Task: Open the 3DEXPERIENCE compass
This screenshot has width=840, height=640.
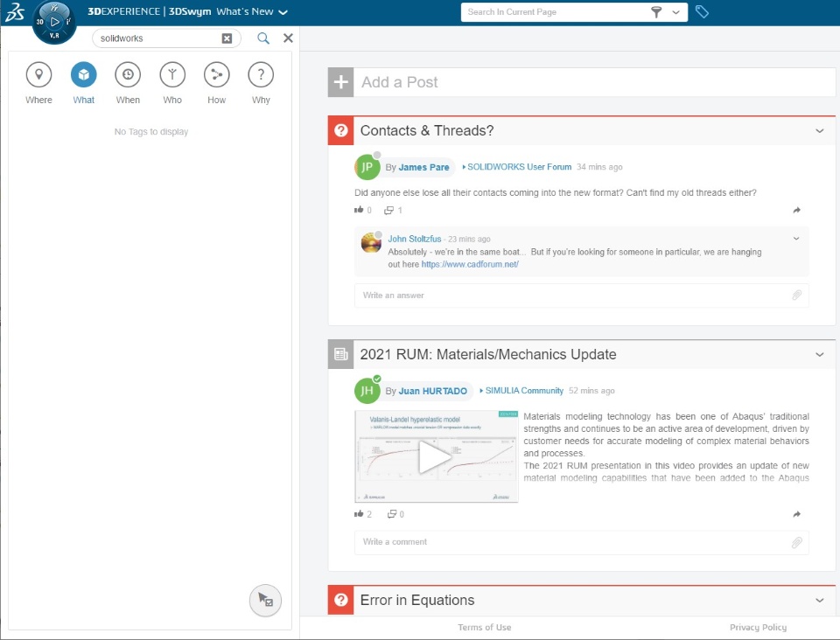Action: pos(54,23)
